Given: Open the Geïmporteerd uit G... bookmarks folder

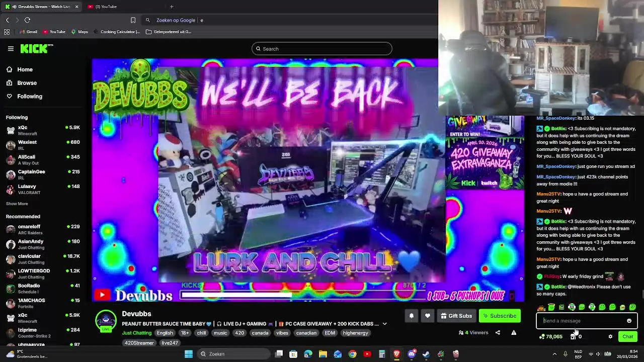Looking at the screenshot, I should click(x=169, y=32).
